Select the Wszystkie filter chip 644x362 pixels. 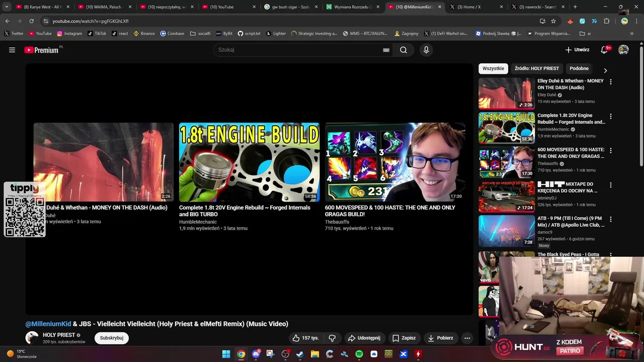(x=493, y=68)
